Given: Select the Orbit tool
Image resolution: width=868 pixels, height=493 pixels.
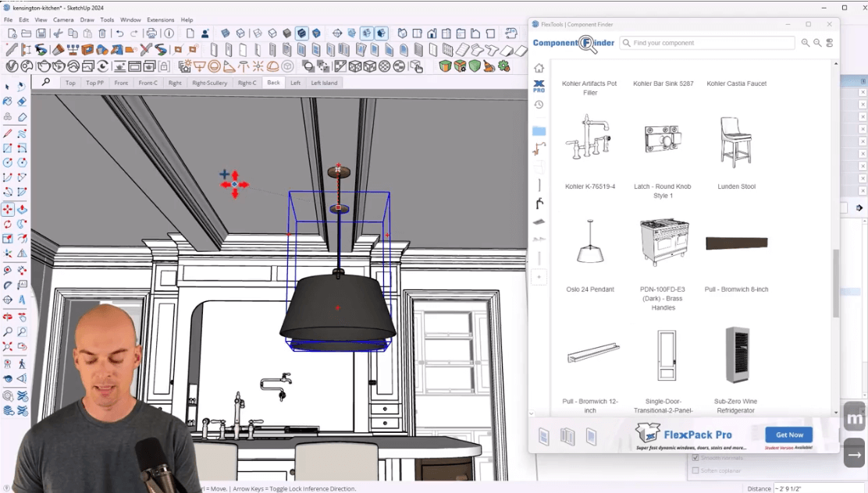Looking at the screenshot, I should click(8, 317).
